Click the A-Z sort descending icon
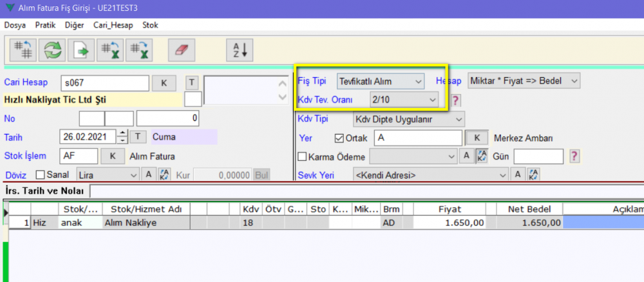The width and height of the screenshot is (644, 282). click(240, 49)
